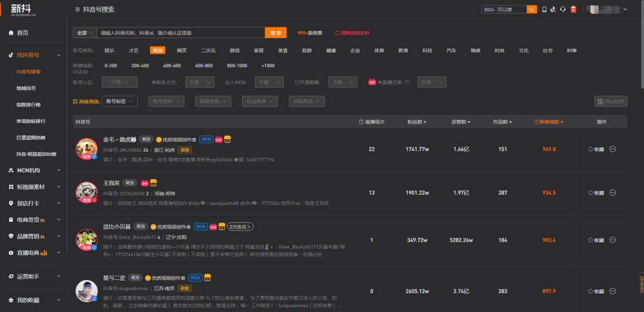Open 抖音-明星爱DOU榜 in sidebar
The height and width of the screenshot is (312, 644).
coord(36,154)
